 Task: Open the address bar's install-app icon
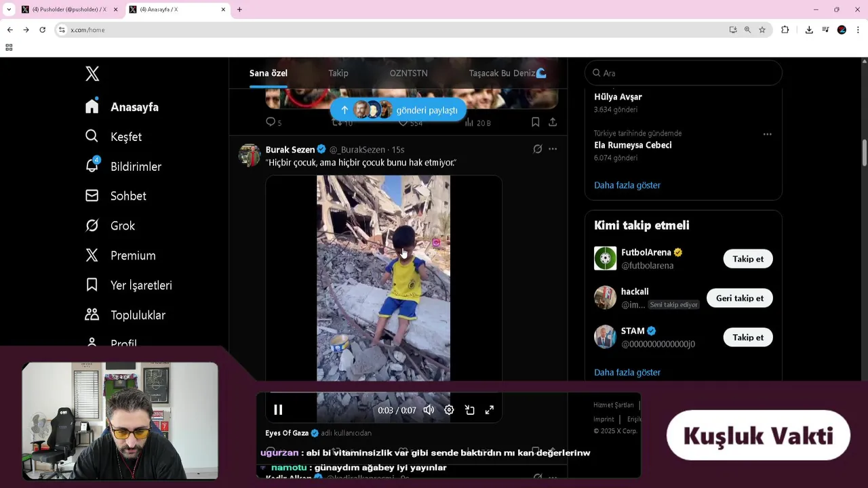pyautogui.click(x=733, y=30)
